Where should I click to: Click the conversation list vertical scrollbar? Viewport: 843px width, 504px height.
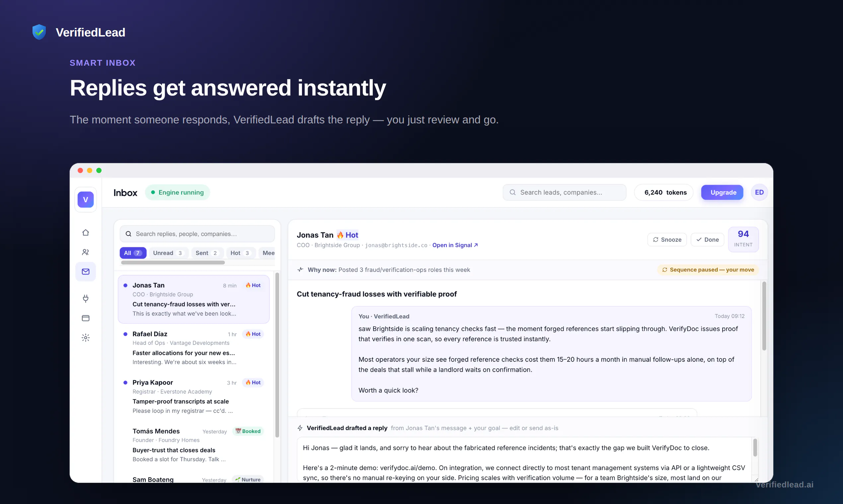tap(277, 354)
